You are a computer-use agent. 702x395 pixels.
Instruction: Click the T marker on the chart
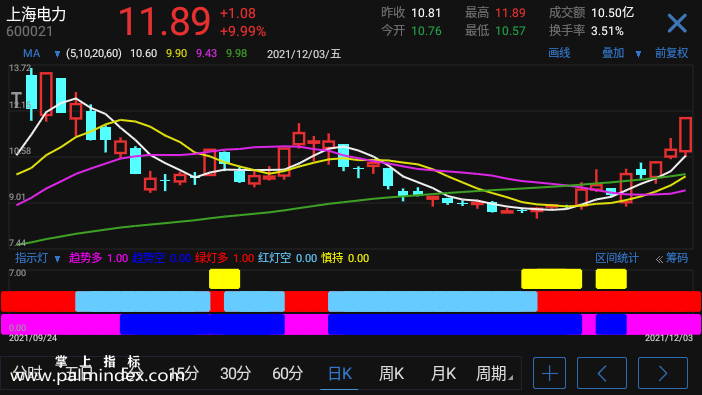(16, 99)
